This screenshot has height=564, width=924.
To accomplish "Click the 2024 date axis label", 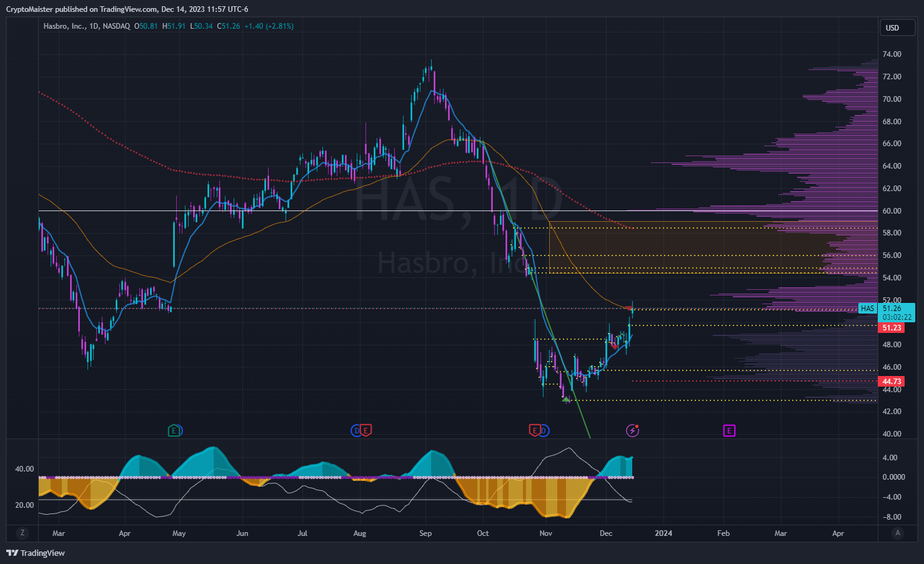I will [x=663, y=533].
